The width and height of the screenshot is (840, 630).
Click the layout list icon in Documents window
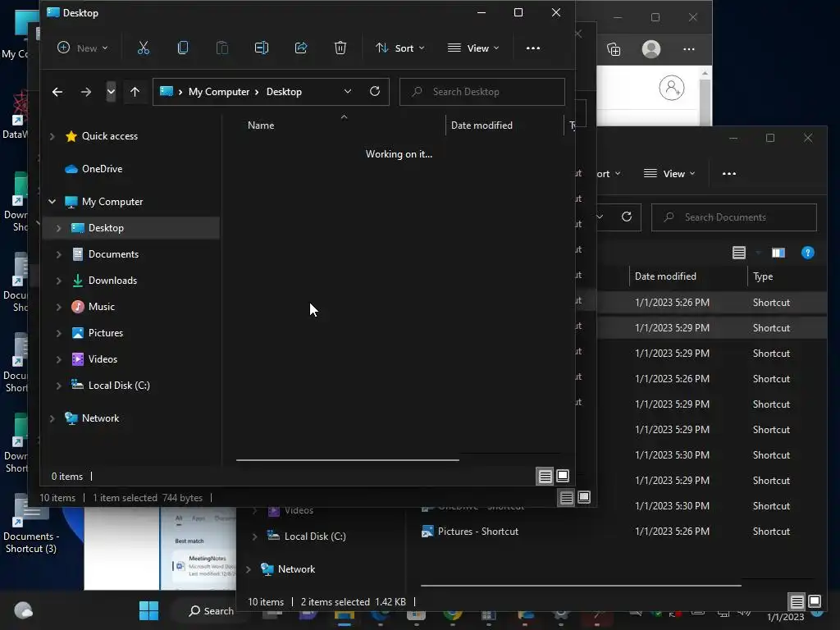(x=739, y=253)
